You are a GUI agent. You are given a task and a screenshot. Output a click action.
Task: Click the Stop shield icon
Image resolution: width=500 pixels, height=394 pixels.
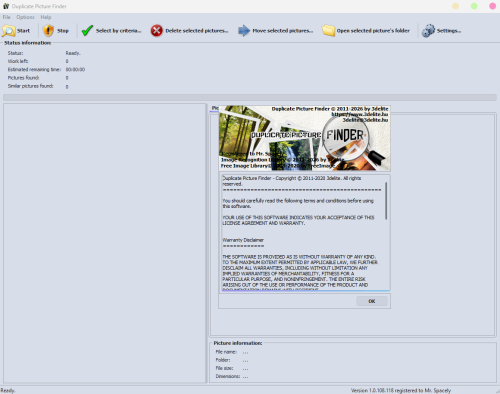[x=48, y=31]
